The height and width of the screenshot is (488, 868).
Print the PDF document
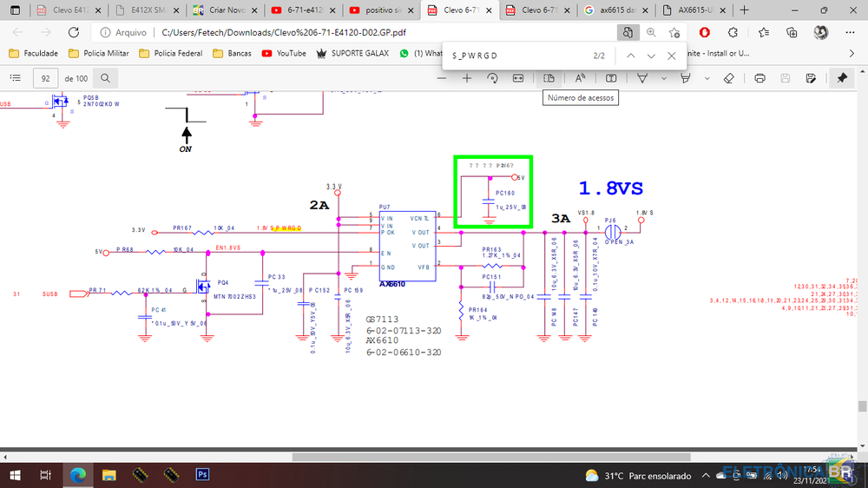(760, 78)
